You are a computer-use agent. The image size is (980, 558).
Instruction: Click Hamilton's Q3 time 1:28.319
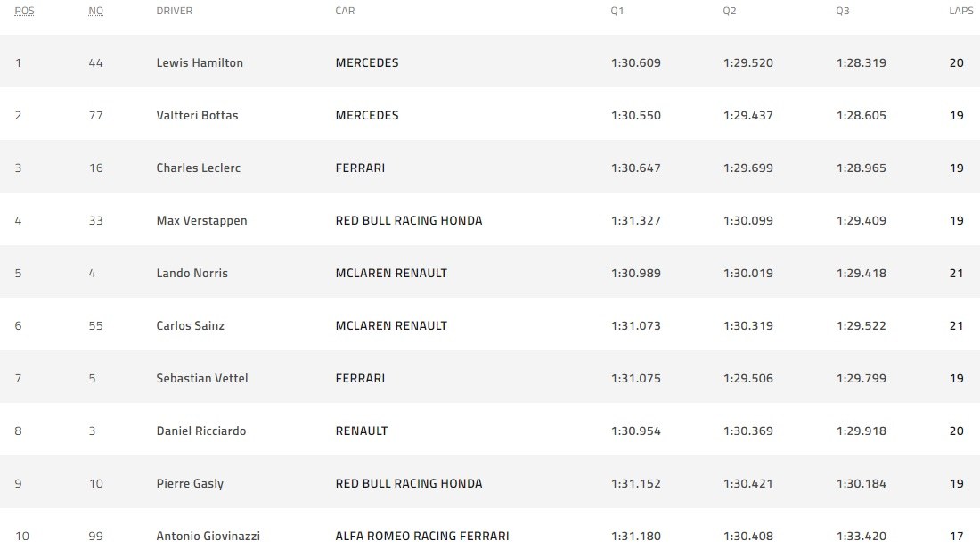coord(861,63)
